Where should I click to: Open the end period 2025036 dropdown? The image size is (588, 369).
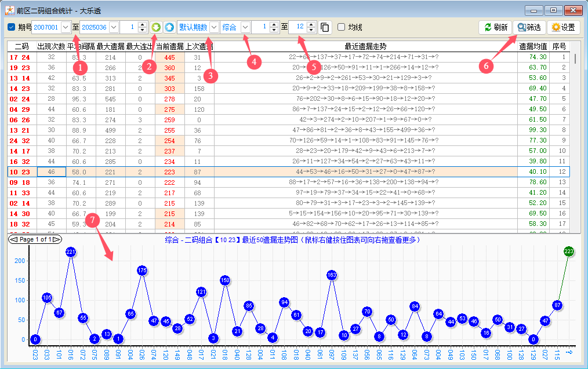[x=114, y=27]
